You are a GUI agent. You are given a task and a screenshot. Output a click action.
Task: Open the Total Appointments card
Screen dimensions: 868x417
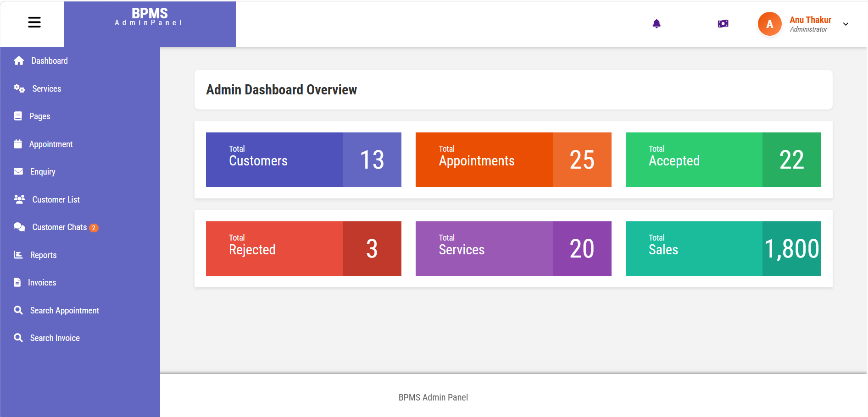(513, 159)
